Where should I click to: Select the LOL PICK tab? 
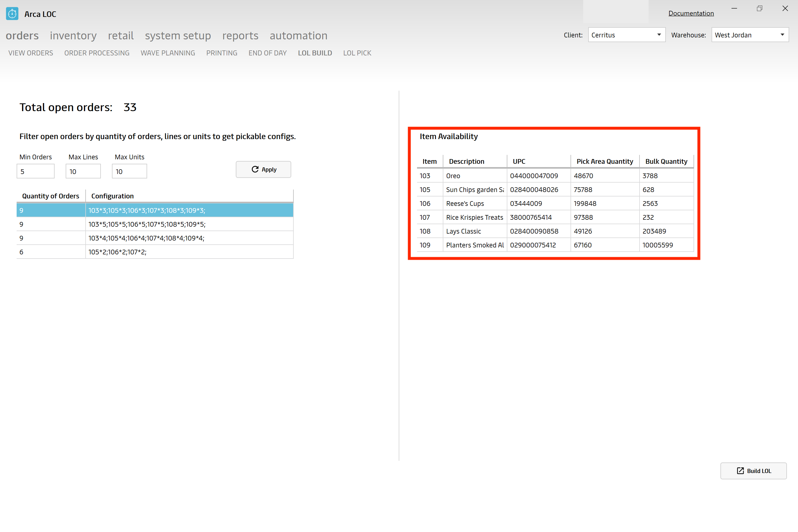pyautogui.click(x=357, y=53)
